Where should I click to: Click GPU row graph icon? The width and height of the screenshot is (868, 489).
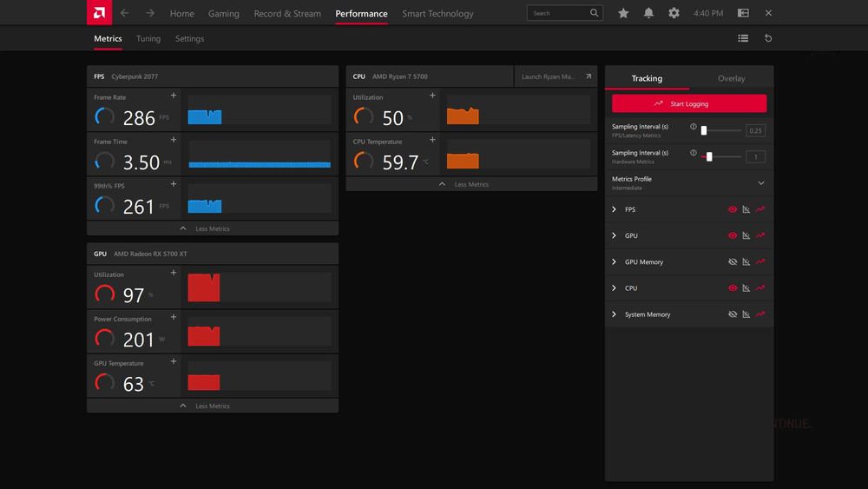coord(746,235)
